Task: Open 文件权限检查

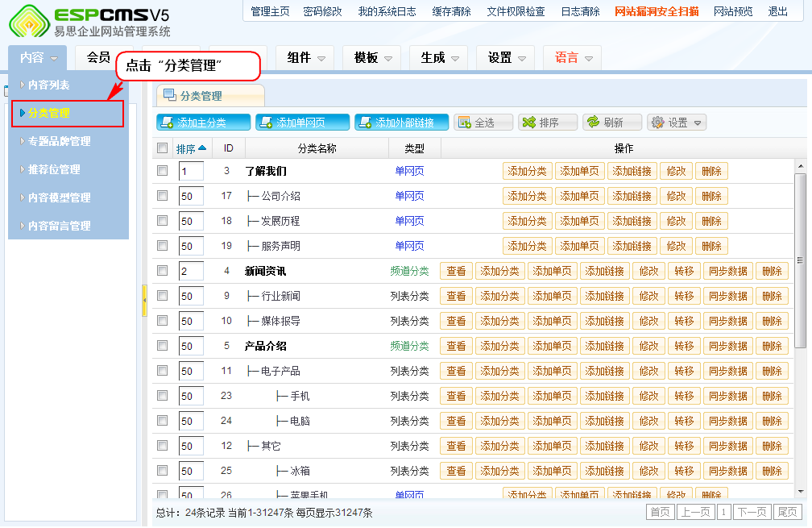Action: [x=516, y=11]
